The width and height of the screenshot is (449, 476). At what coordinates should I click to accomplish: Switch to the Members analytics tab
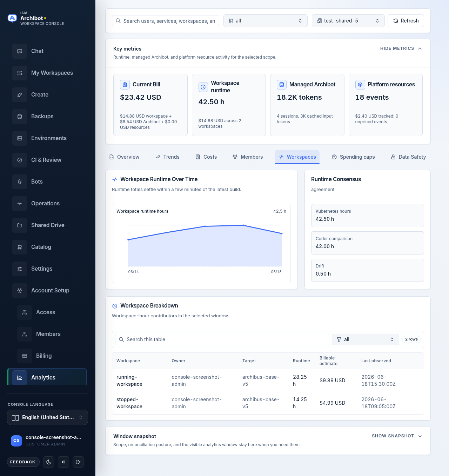248,157
